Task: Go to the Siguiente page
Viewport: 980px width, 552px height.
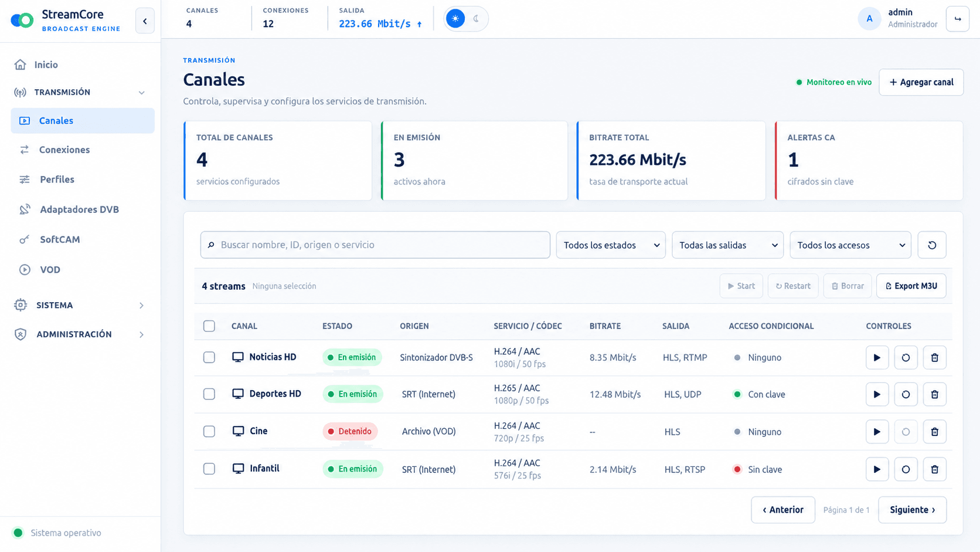Action: (912, 510)
